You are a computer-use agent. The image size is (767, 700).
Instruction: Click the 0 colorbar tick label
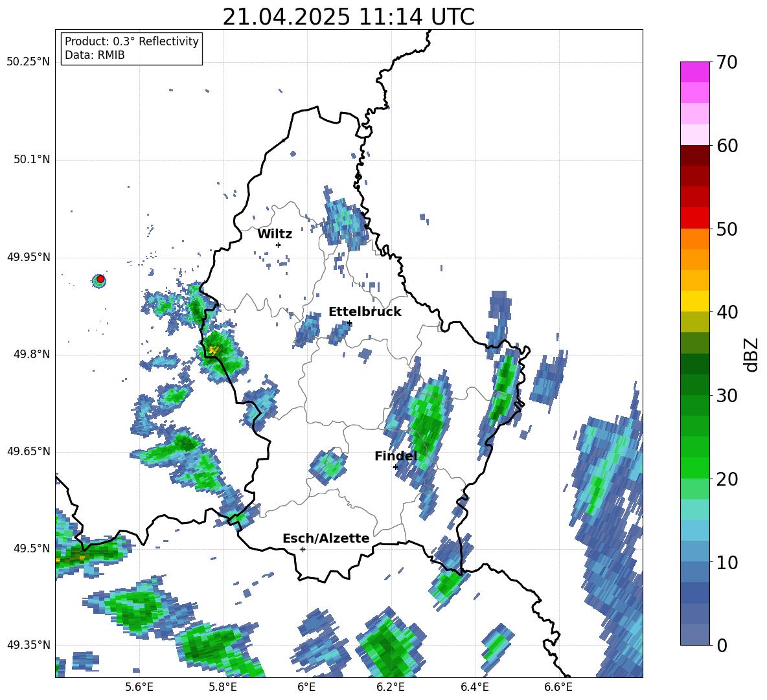coord(722,645)
